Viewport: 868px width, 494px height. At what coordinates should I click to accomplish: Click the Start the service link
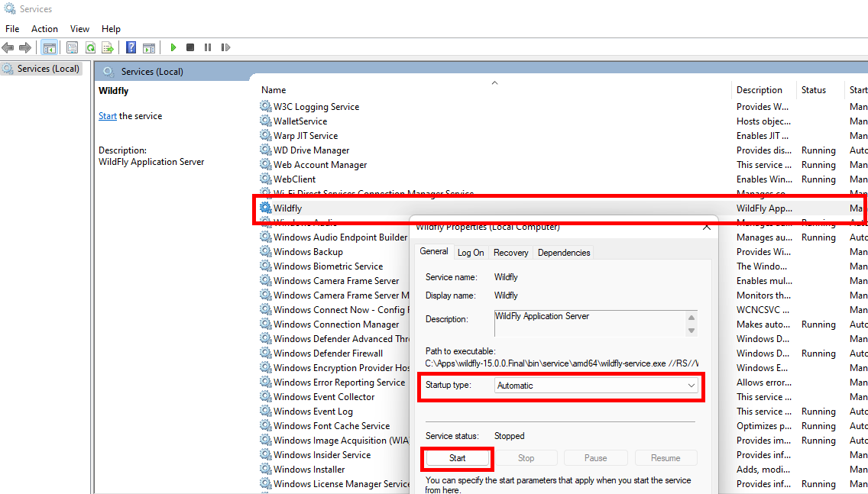[108, 115]
